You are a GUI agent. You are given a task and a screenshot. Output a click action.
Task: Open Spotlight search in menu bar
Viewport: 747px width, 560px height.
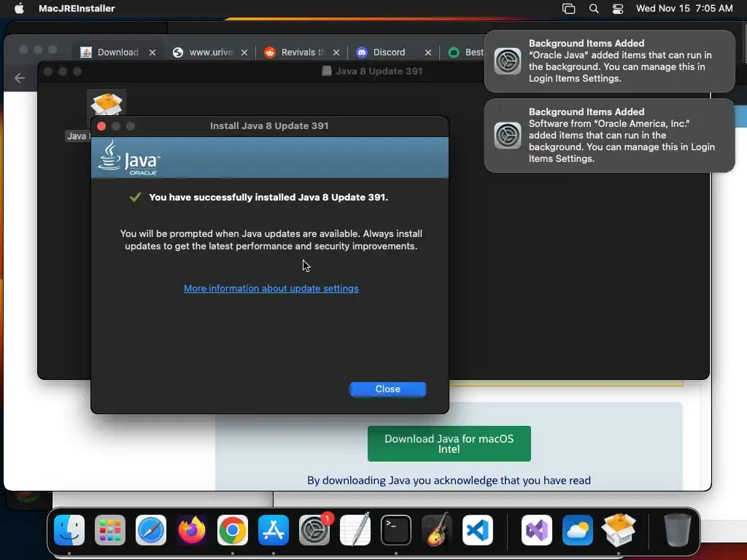click(x=594, y=9)
